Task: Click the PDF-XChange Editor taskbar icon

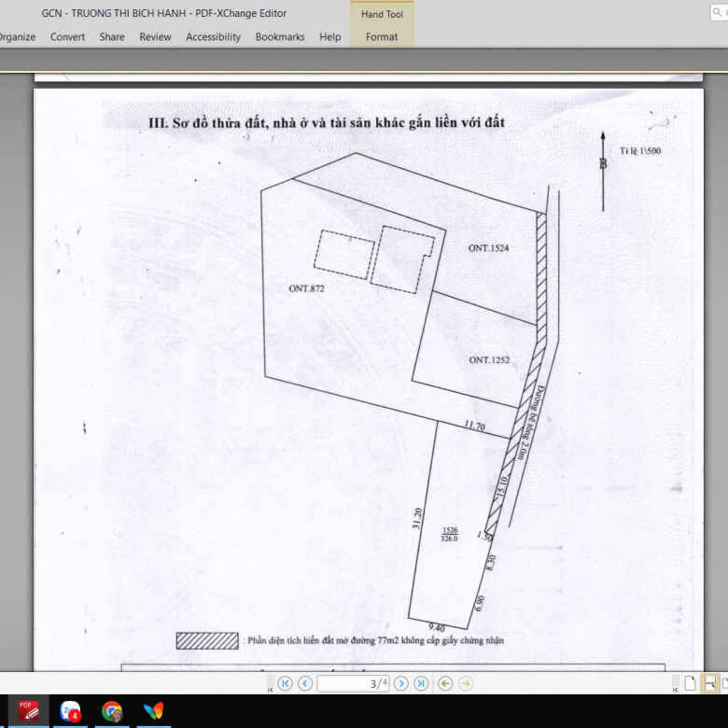Action: tap(29, 711)
